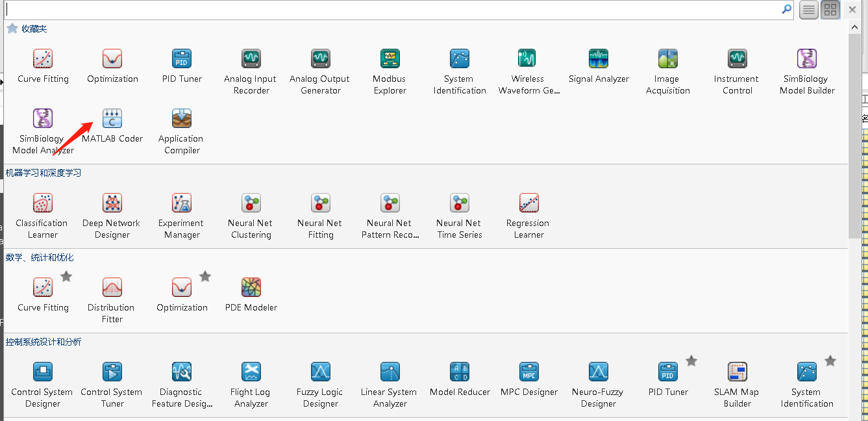
Task: Toggle favorite star beside System Identification
Action: pos(830,361)
